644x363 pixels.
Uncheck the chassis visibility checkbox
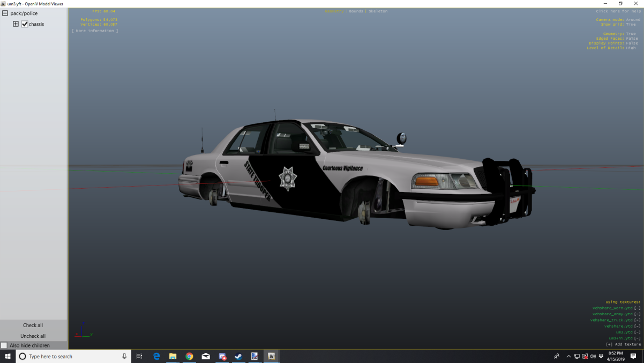[25, 24]
